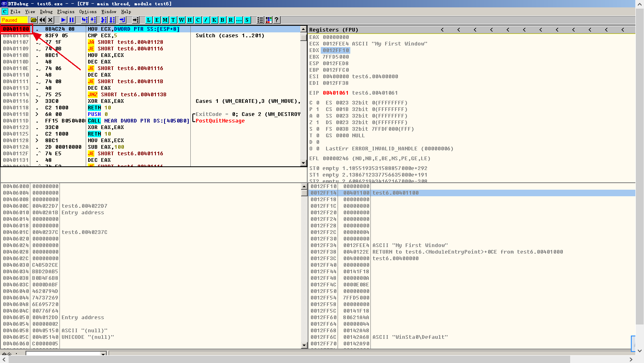
Task: Open the Plugins menu
Action: 66,11
